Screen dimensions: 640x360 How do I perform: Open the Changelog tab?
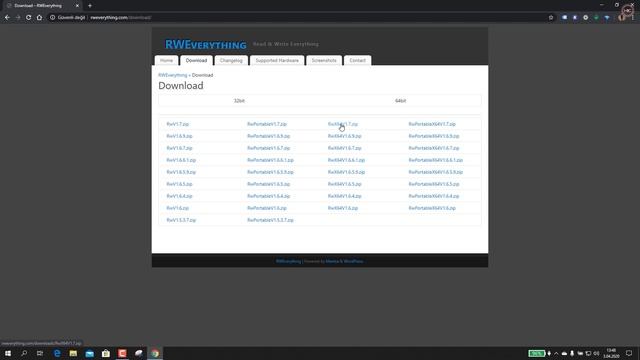pyautogui.click(x=231, y=60)
